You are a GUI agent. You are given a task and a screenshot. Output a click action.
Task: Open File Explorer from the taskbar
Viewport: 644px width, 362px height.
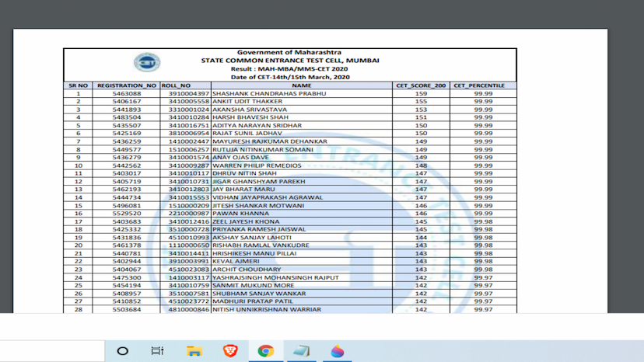(x=194, y=351)
